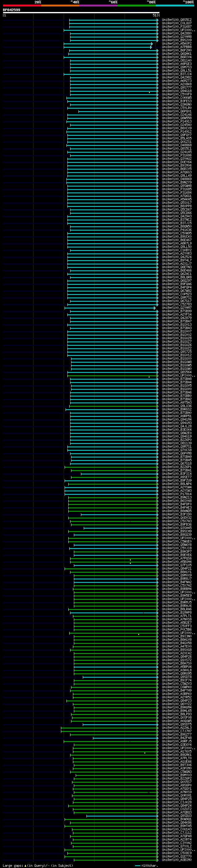
Task: Select the UniRef100_B6F2H0 label
Action: point(176,50)
